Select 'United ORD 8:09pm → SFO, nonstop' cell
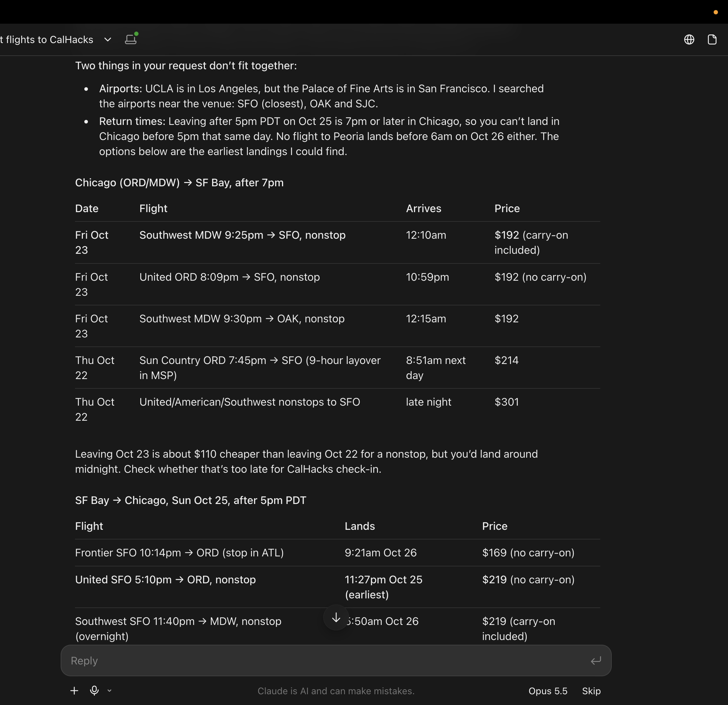 coord(230,277)
